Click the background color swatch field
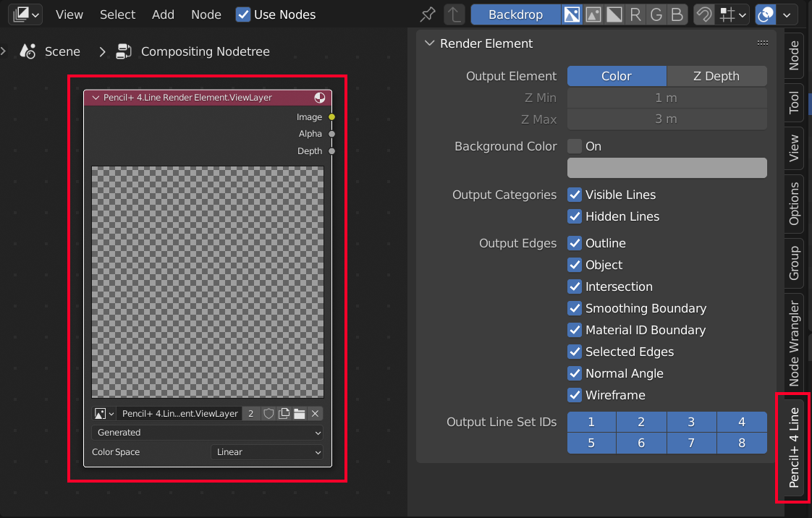 [x=666, y=168]
